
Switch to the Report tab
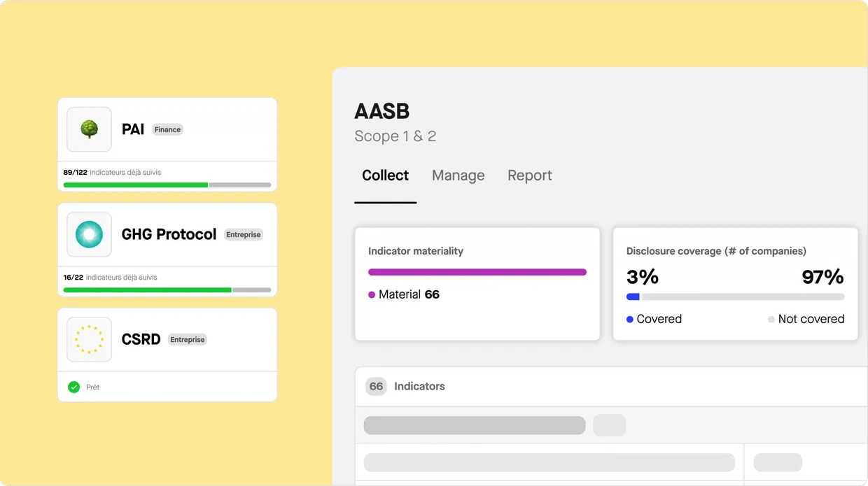coord(529,176)
